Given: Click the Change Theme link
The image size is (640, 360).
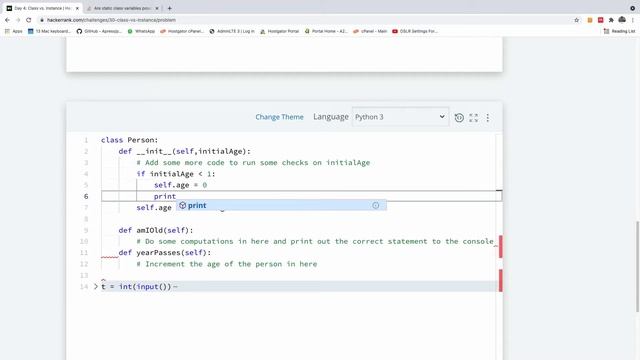Looking at the screenshot, I should pos(280,117).
